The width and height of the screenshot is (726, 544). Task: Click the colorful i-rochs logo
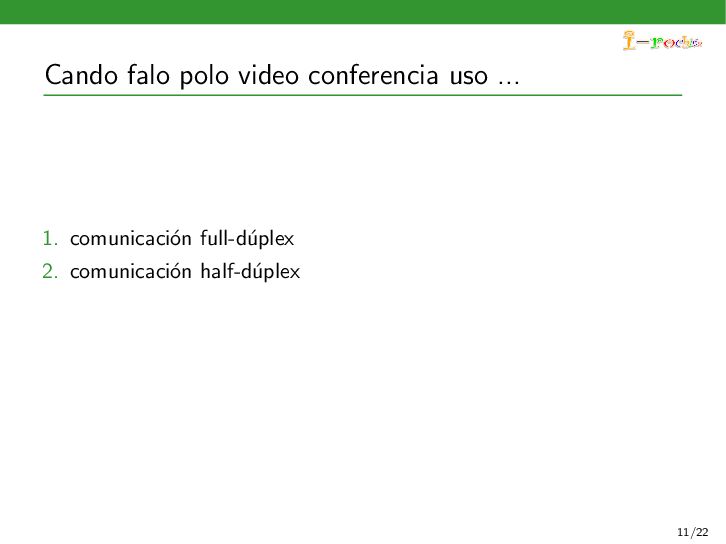tap(663, 40)
